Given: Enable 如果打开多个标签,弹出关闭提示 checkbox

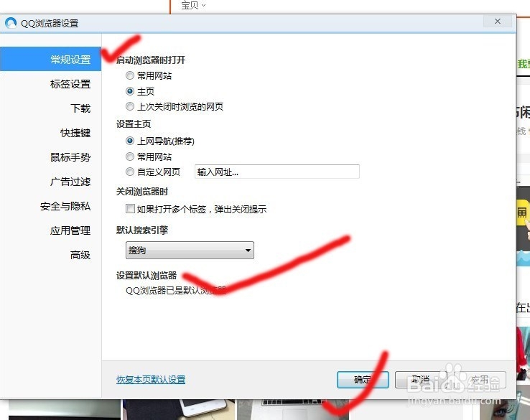Looking at the screenshot, I should [130, 209].
